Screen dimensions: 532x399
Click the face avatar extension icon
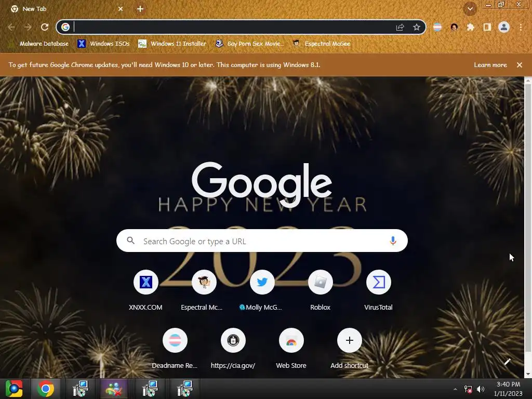coord(454,27)
